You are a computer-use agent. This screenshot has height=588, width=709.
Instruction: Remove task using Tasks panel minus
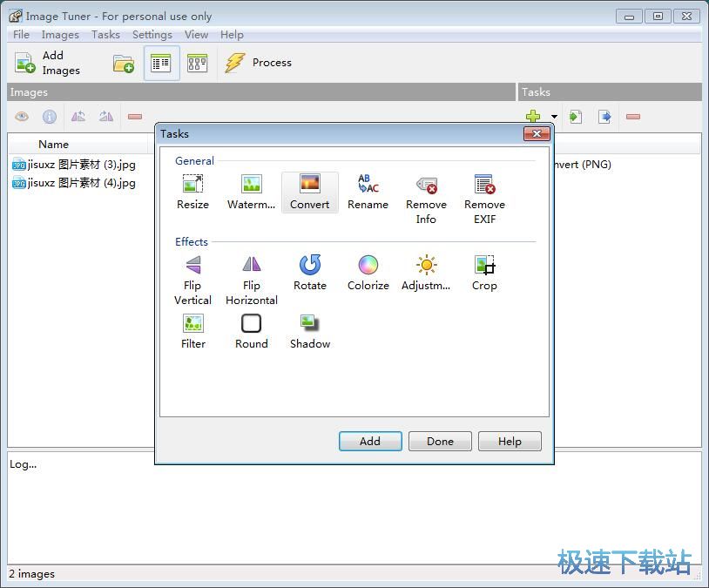click(633, 117)
